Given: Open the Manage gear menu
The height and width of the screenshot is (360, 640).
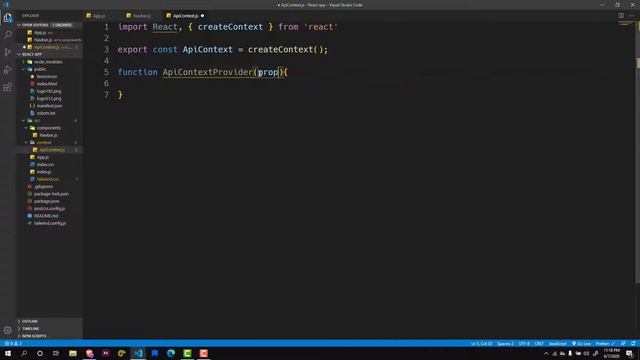Looking at the screenshot, I should coord(8,330).
